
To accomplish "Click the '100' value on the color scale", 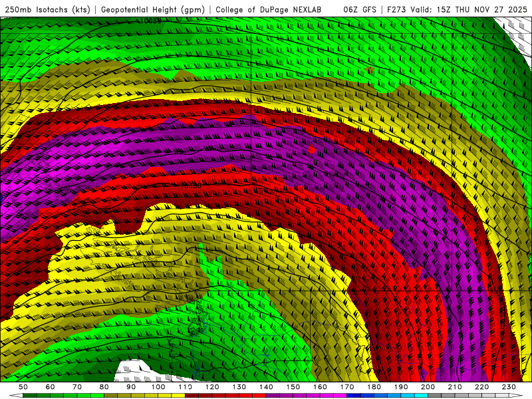I will click(158, 387).
